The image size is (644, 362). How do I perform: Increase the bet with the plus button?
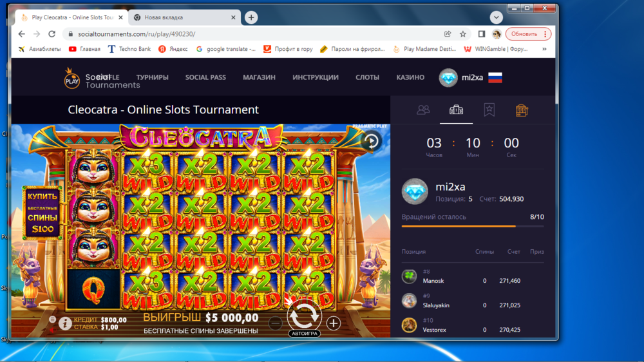(x=333, y=323)
